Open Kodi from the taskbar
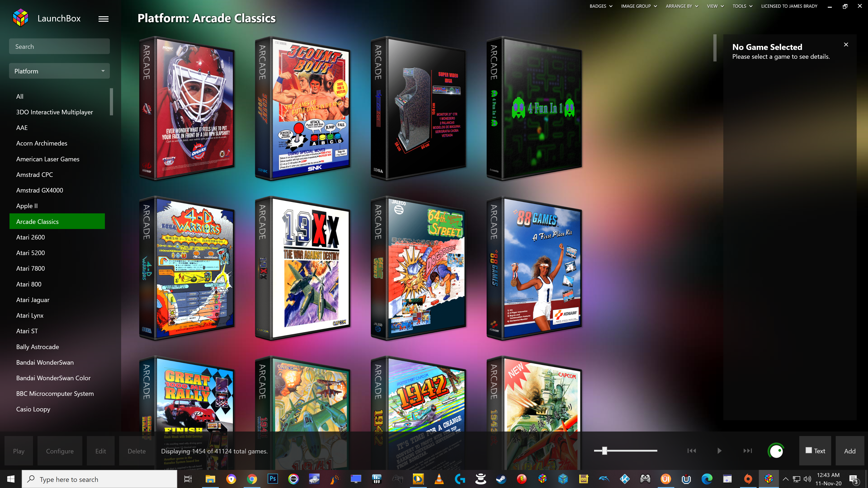This screenshot has height=488, width=868. [624, 479]
